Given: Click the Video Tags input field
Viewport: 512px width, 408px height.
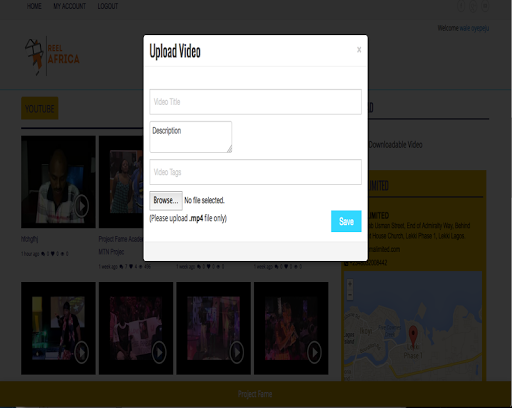Looking at the screenshot, I should pyautogui.click(x=255, y=172).
